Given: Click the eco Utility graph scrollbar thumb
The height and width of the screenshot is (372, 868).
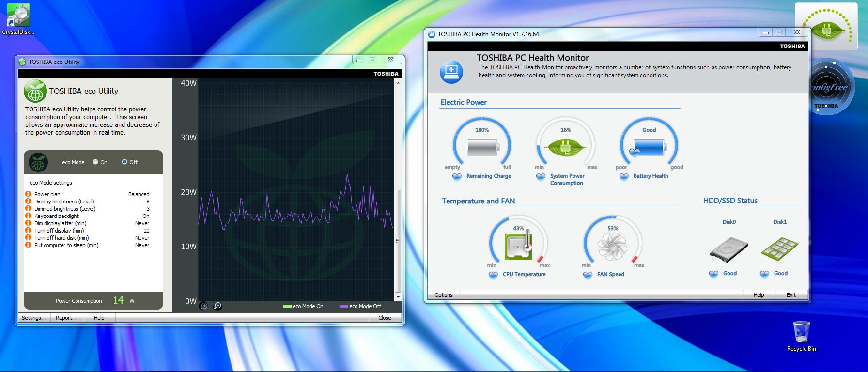Looking at the screenshot, I should tap(398, 241).
